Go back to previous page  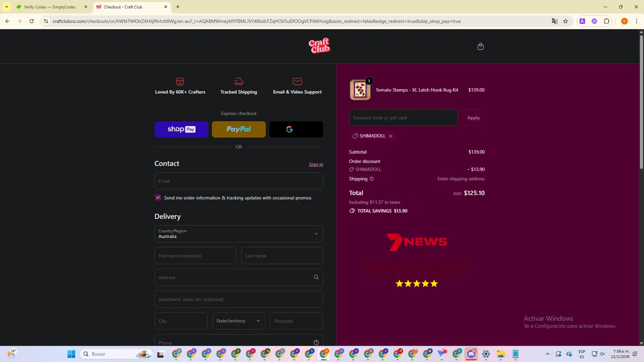tap(7, 21)
